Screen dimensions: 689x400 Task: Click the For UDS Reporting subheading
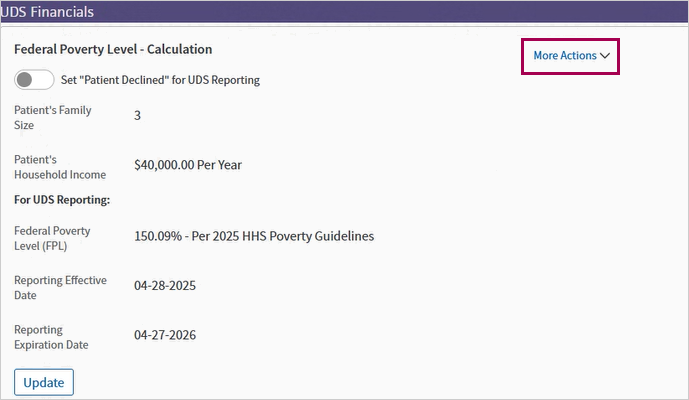pyautogui.click(x=62, y=200)
